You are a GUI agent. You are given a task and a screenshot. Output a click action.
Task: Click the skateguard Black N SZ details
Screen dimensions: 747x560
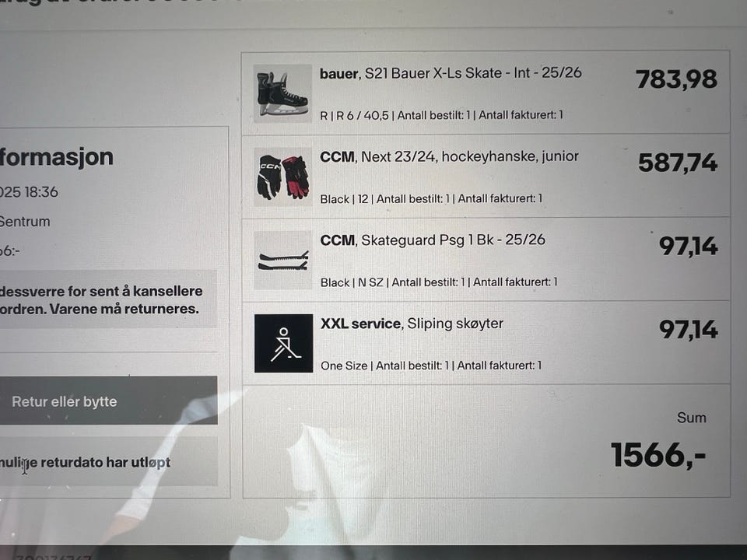439,282
